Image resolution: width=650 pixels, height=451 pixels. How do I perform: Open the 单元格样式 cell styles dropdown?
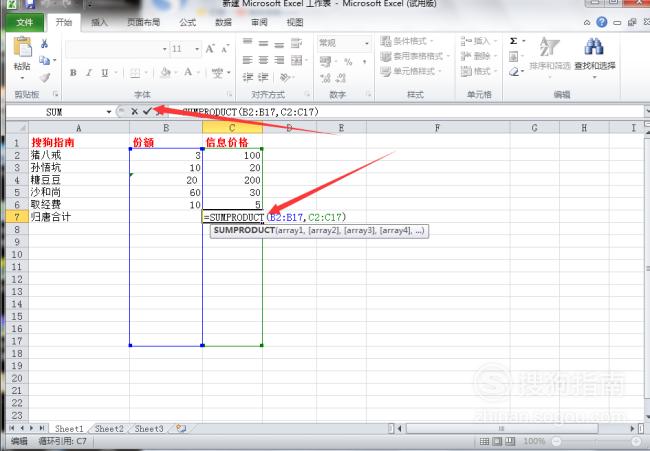coord(411,71)
